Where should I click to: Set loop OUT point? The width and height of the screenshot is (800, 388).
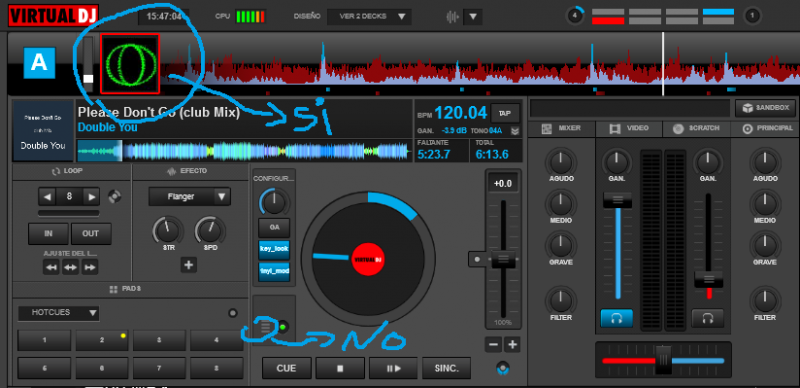90,234
